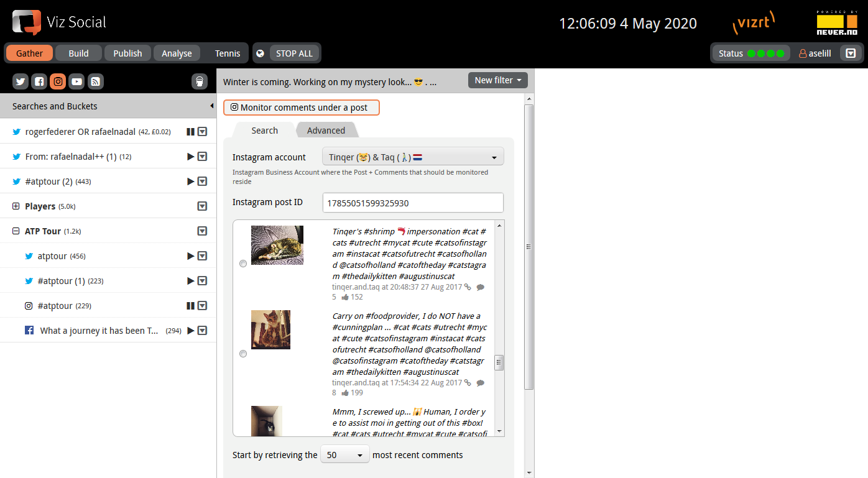Switch to the Advanced tab
The height and width of the screenshot is (478, 868).
tap(326, 131)
